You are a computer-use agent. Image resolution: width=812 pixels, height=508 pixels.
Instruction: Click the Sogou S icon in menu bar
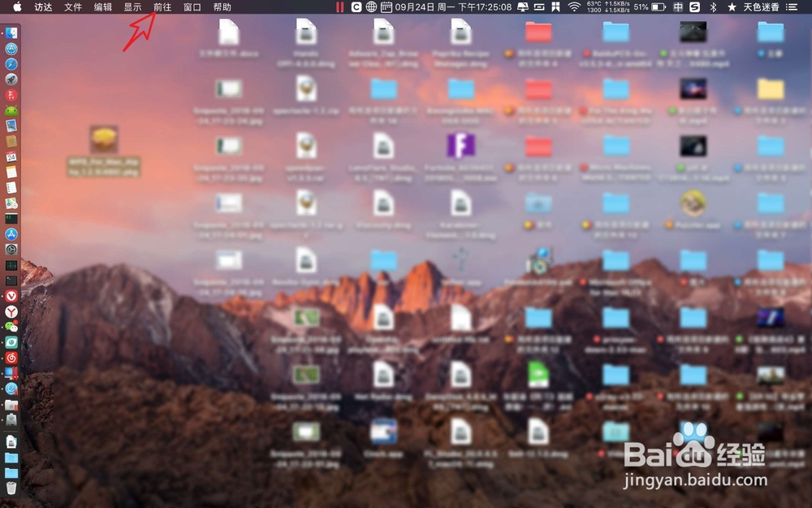(695, 7)
